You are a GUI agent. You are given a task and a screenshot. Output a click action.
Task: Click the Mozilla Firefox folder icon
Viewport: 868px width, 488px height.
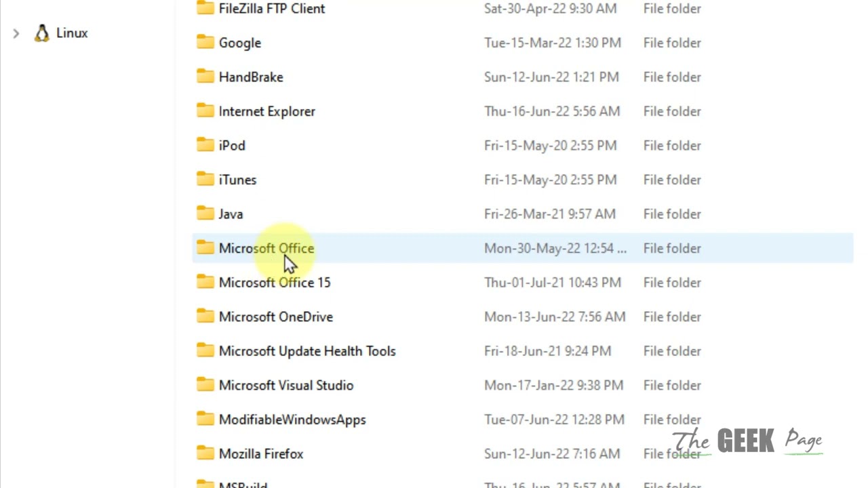[x=205, y=453]
